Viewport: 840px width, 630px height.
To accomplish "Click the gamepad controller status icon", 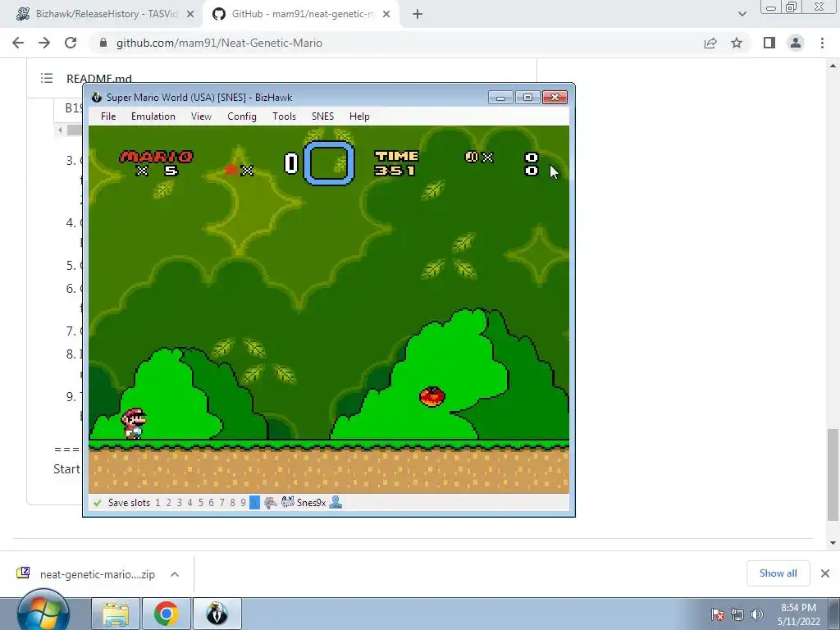I will 271,503.
